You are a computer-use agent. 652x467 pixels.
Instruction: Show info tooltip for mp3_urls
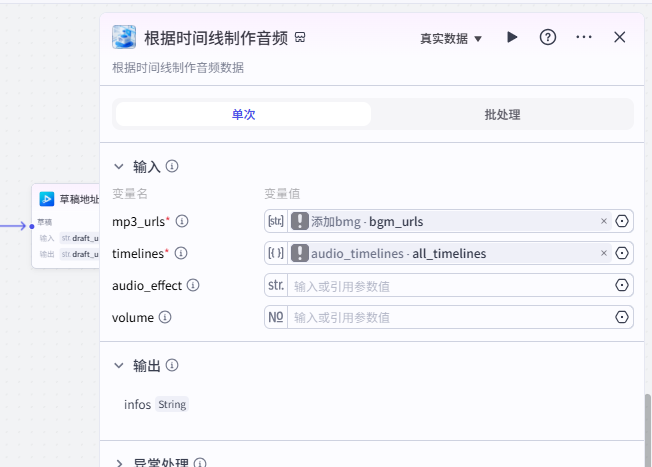pos(182,221)
